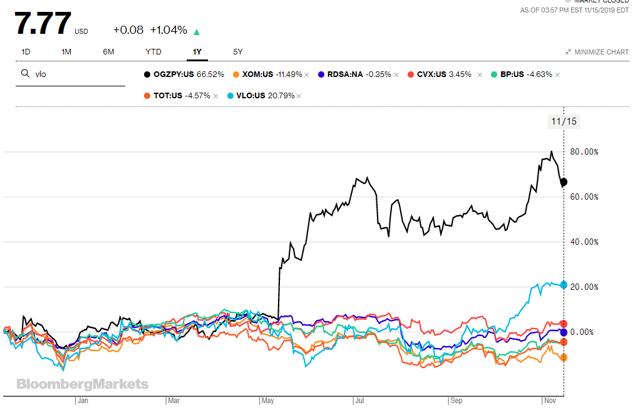Click the minimize chart arrows icon

click(x=569, y=50)
